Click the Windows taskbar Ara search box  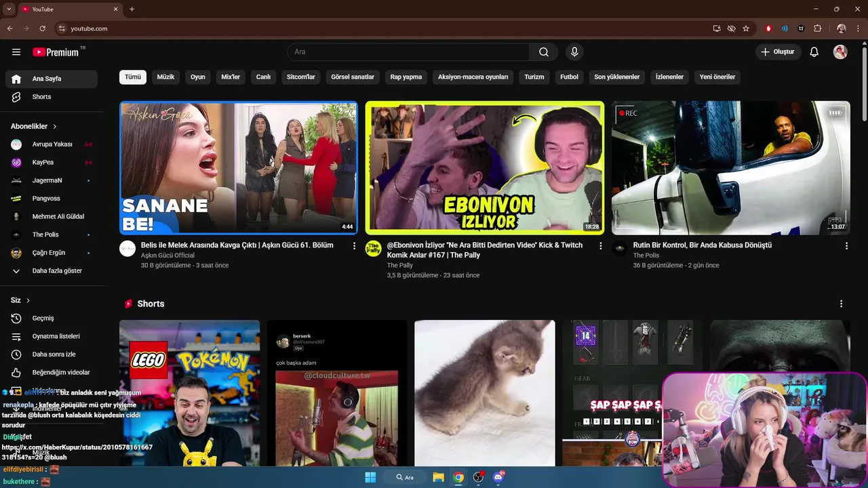tap(406, 477)
